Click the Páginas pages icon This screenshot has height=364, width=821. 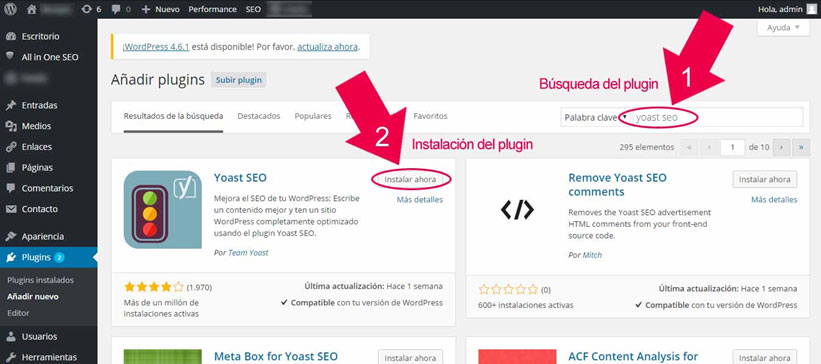11,168
